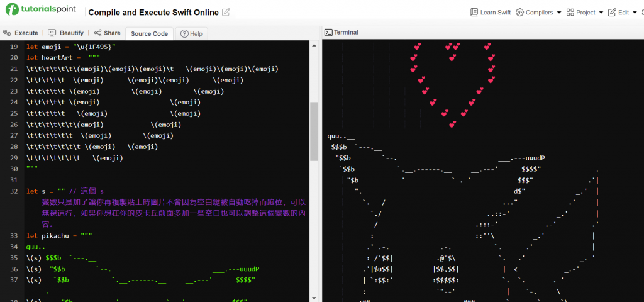Click the line 'let heartArt = """'
The image size is (644, 302).
pos(64,57)
